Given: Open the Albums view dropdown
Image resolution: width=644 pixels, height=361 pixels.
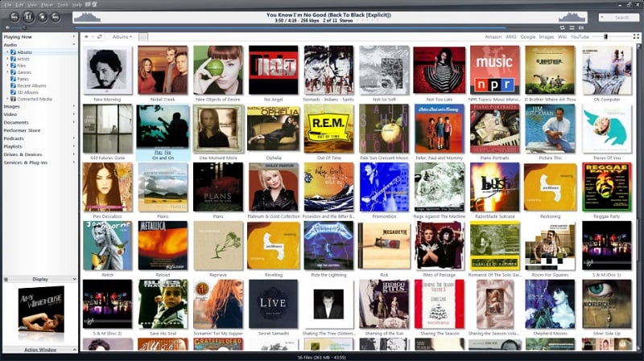Looking at the screenshot, I should [x=122, y=36].
